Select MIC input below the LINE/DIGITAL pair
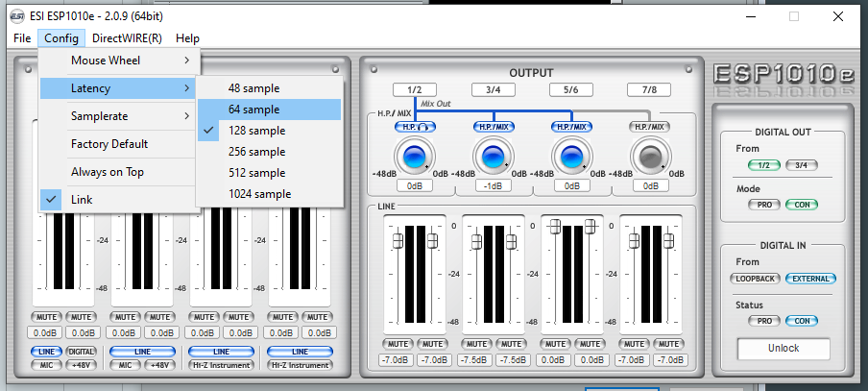Screen dimensions: 868x391 (x=46, y=365)
